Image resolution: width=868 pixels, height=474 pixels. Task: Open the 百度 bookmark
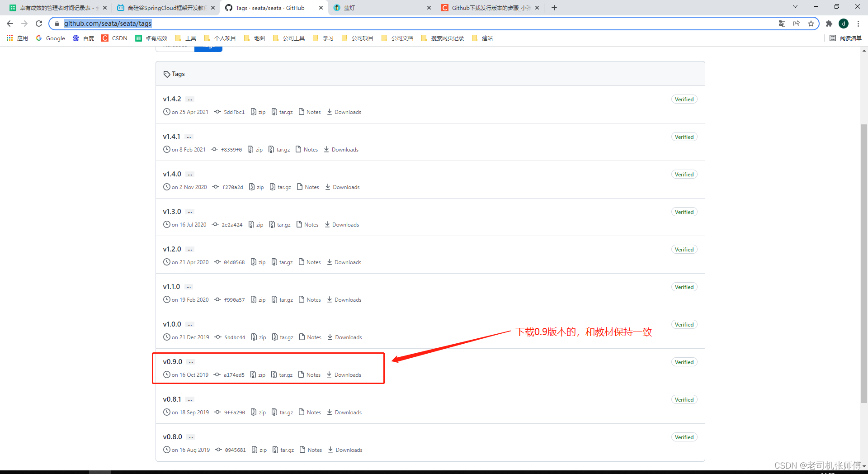tap(84, 38)
